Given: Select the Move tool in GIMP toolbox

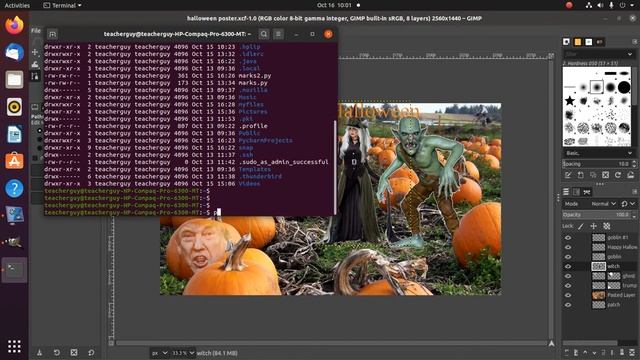Looking at the screenshot, I should (35, 52).
